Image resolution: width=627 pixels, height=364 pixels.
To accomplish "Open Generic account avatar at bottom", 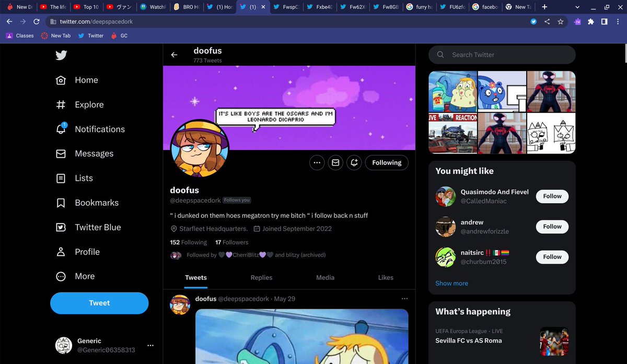I will (64, 345).
